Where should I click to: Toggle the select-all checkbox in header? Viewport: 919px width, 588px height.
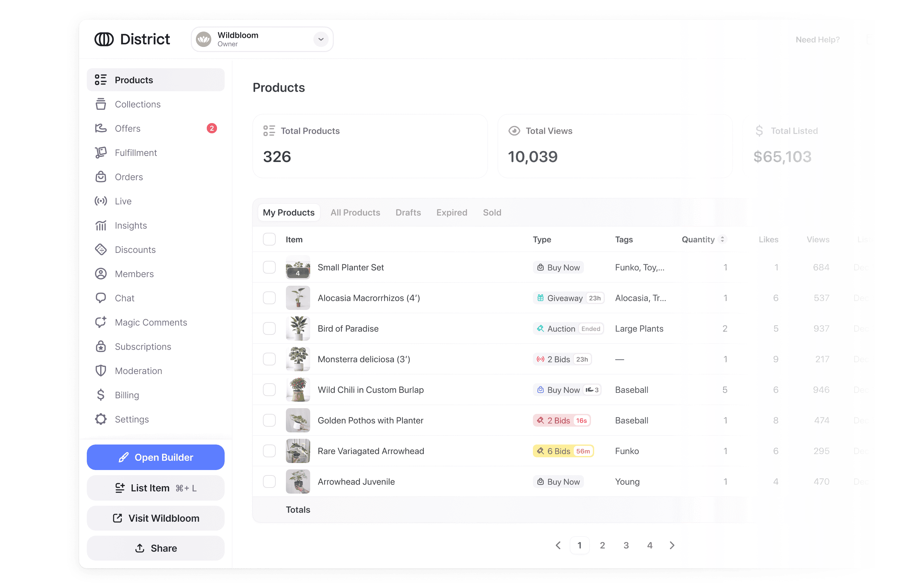pos(269,239)
